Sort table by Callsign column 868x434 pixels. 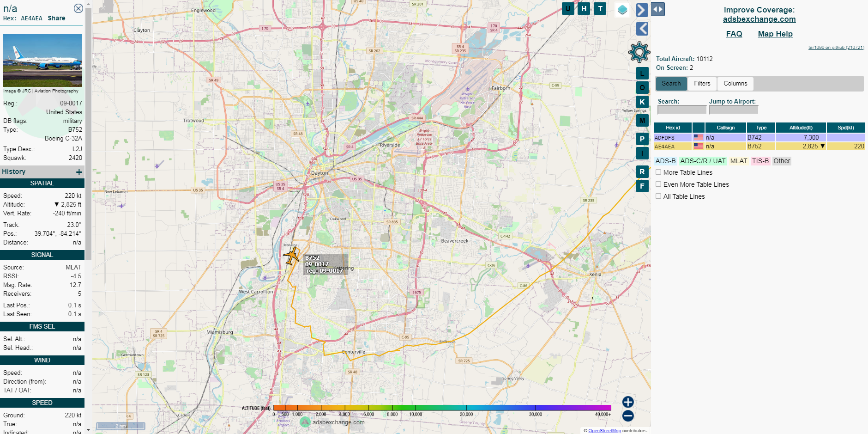click(x=726, y=128)
